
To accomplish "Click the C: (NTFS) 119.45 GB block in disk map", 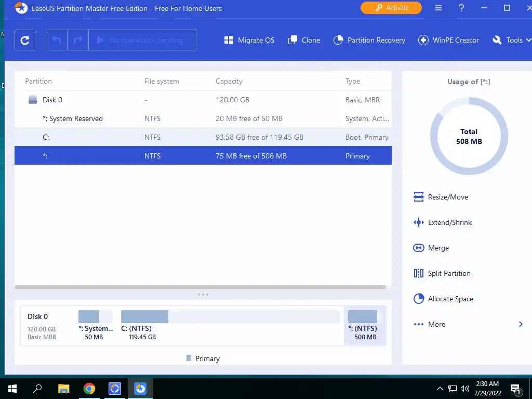I will tap(230, 325).
